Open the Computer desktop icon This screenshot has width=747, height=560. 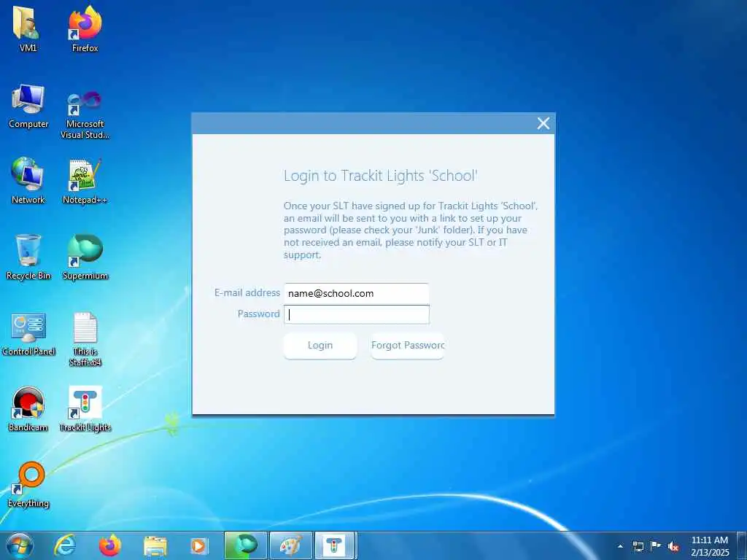pos(28,106)
